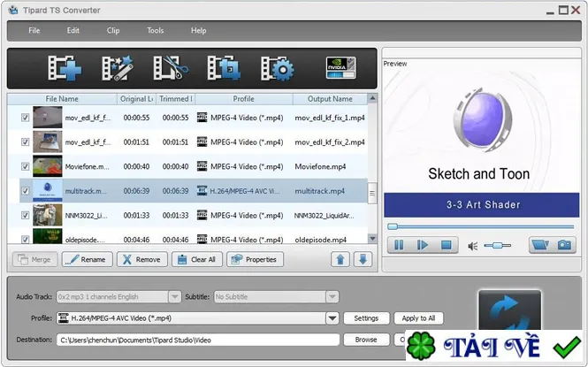Select the multitrack video thumbnail
The image size is (588, 367).
click(x=47, y=191)
